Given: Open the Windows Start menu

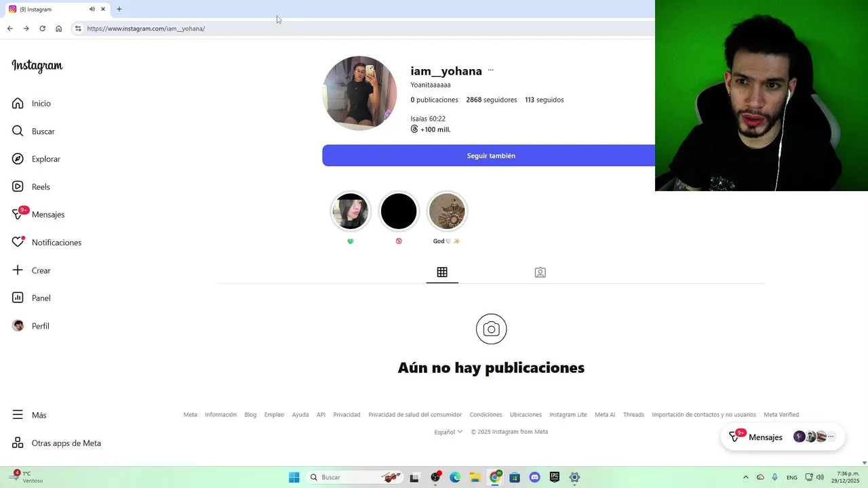Looking at the screenshot, I should (x=294, y=477).
